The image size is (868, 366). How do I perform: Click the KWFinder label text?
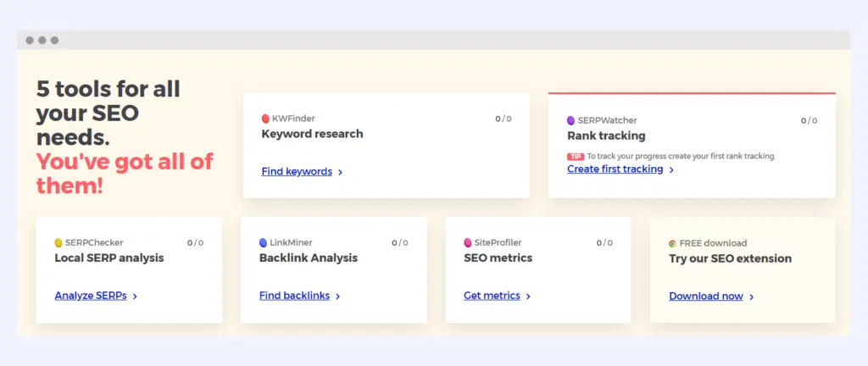point(293,119)
